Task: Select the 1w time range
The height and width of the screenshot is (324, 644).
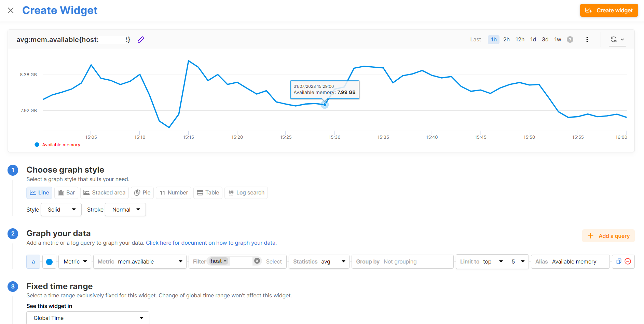Action: click(x=558, y=40)
